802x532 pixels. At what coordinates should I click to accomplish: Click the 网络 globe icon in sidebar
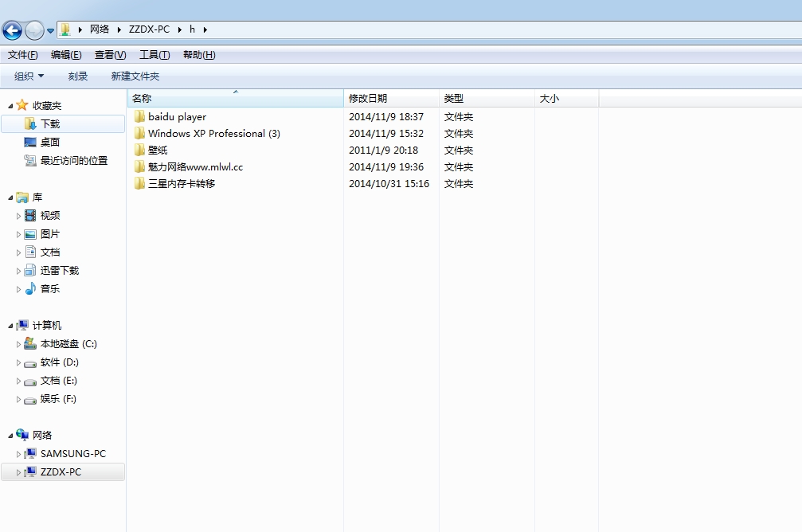[x=22, y=435]
